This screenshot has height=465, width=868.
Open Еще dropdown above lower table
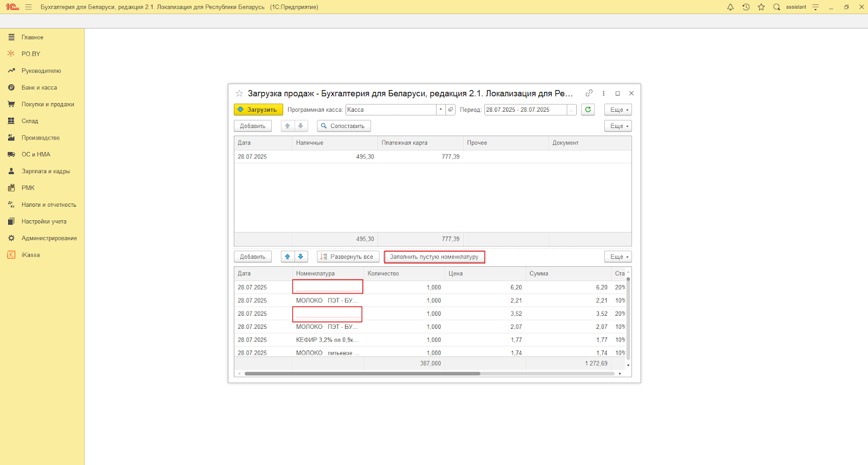[618, 257]
